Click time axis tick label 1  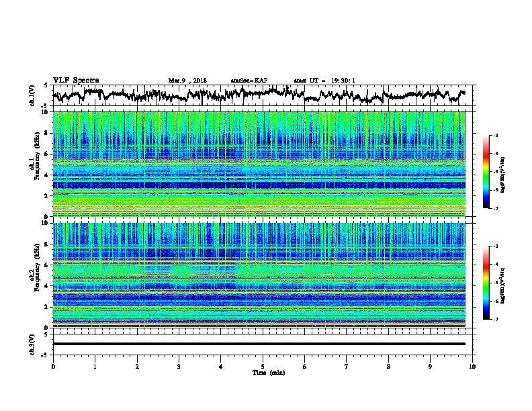[x=95, y=367]
